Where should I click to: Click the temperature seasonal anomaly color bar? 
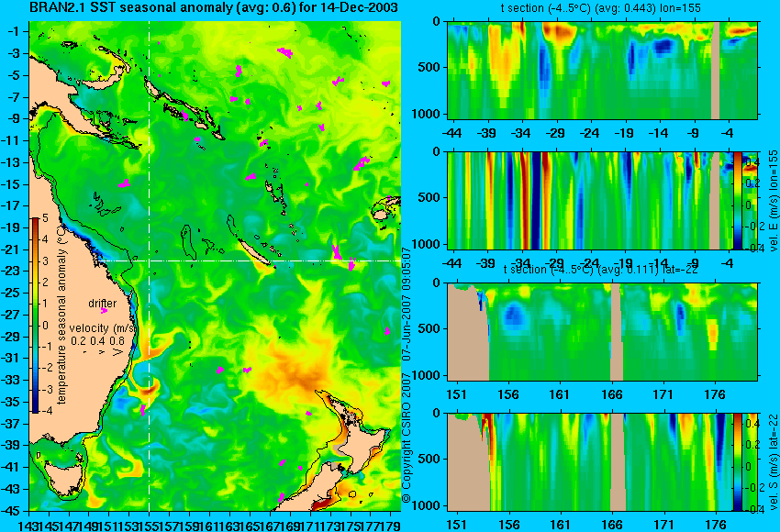(35, 316)
